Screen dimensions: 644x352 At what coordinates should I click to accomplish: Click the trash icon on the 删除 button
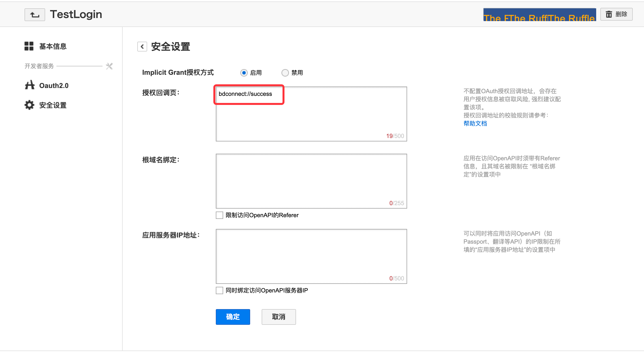608,14
